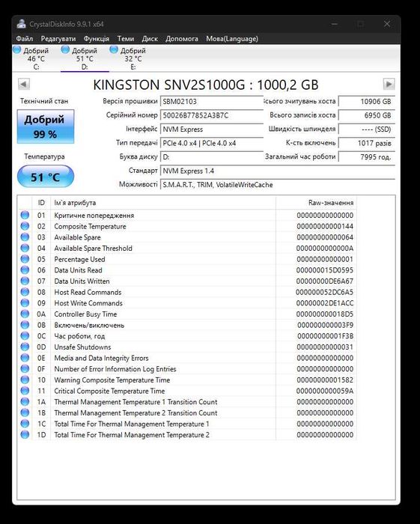The height and width of the screenshot is (524, 420).
Task: Click the ID column header
Action: coord(41,203)
